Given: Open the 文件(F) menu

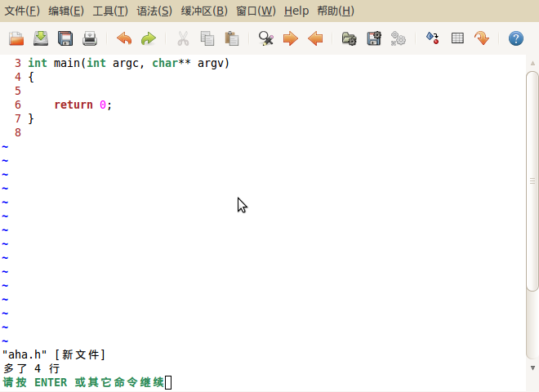Looking at the screenshot, I should (22, 11).
